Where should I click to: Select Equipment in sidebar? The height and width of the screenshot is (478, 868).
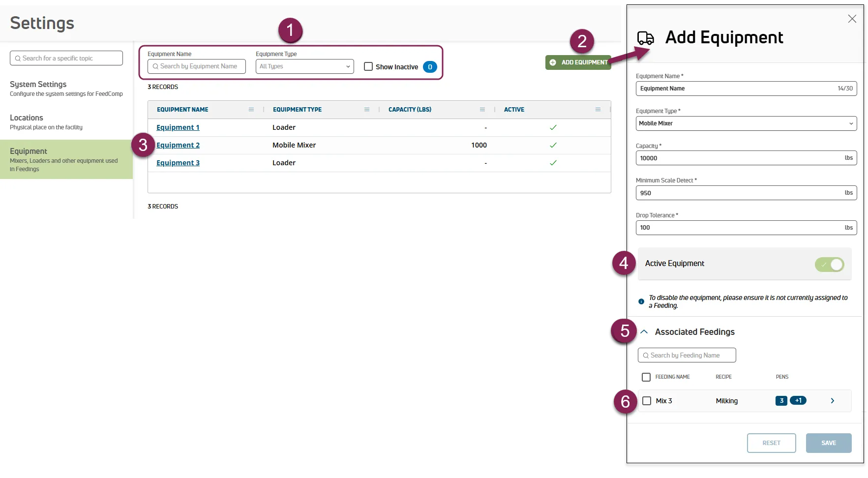(x=66, y=159)
